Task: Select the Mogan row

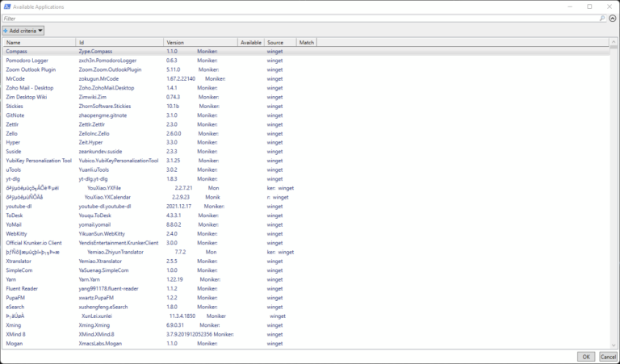Action: [x=307, y=344]
